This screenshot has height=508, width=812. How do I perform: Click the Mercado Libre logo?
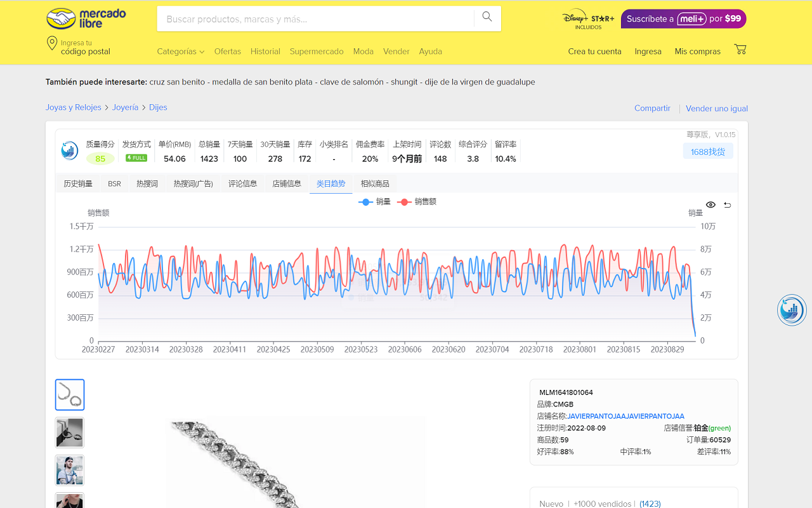click(x=86, y=18)
